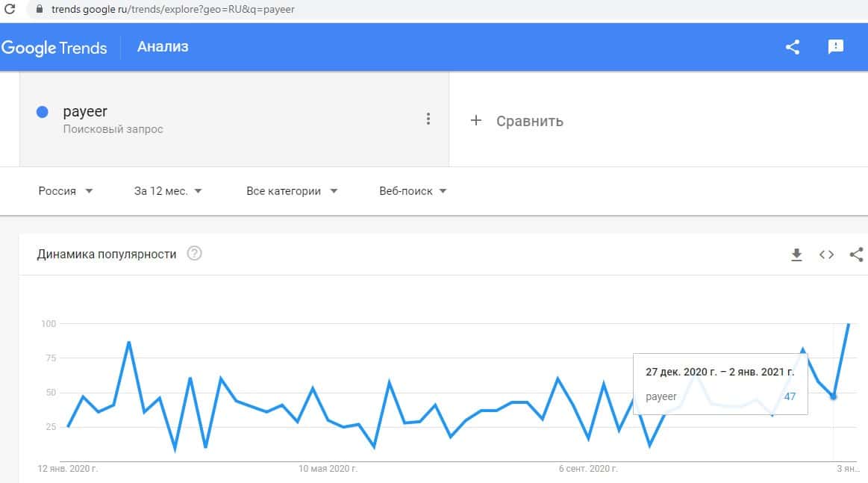Image resolution: width=868 pixels, height=483 pixels.
Task: Reload the page with browser refresh icon
Action: tap(10, 10)
